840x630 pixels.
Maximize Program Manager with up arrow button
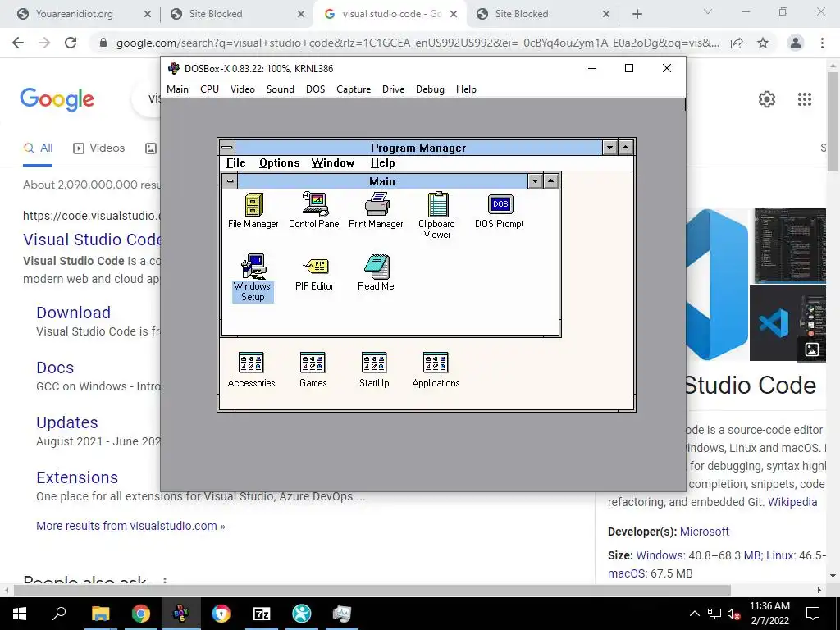click(625, 148)
